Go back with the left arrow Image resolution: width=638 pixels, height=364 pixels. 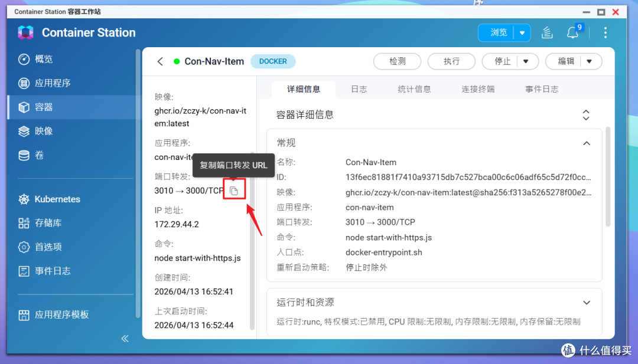[160, 61]
